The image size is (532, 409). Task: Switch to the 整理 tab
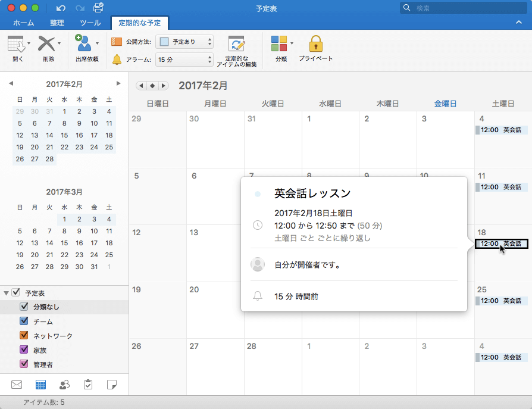pos(57,23)
